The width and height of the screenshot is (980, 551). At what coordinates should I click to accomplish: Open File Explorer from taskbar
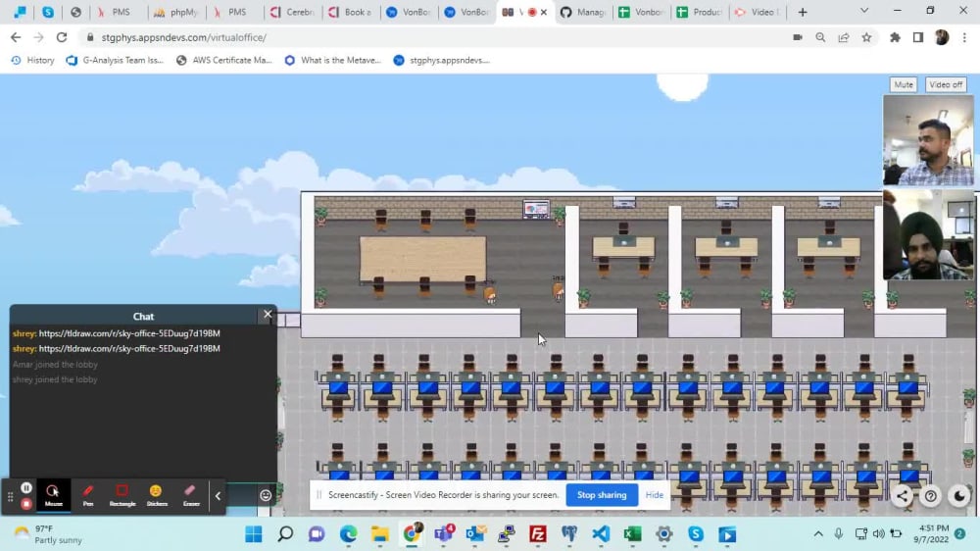(x=380, y=534)
